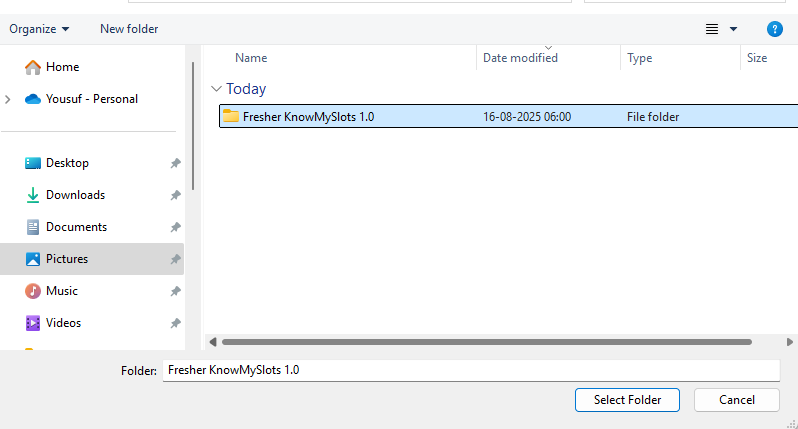The height and width of the screenshot is (429, 798).
Task: Expand the Yousuf - Personal tree node
Action: coord(8,99)
